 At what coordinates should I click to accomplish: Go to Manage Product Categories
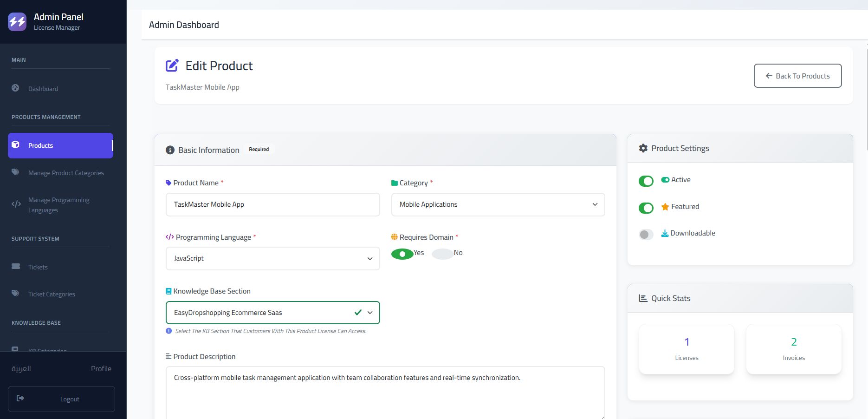(x=66, y=173)
